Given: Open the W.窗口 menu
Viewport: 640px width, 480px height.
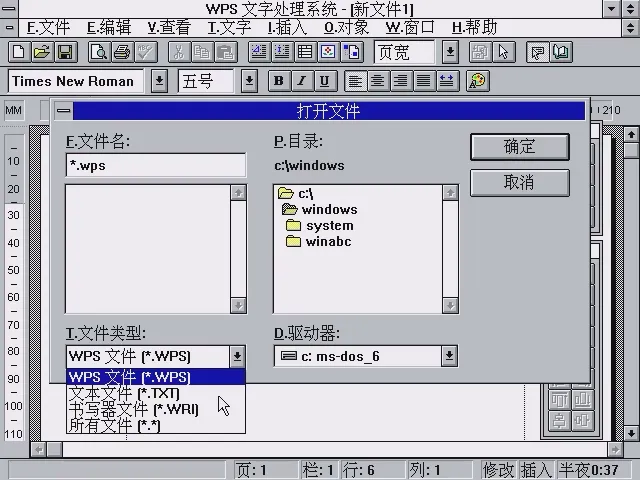Looking at the screenshot, I should point(410,28).
